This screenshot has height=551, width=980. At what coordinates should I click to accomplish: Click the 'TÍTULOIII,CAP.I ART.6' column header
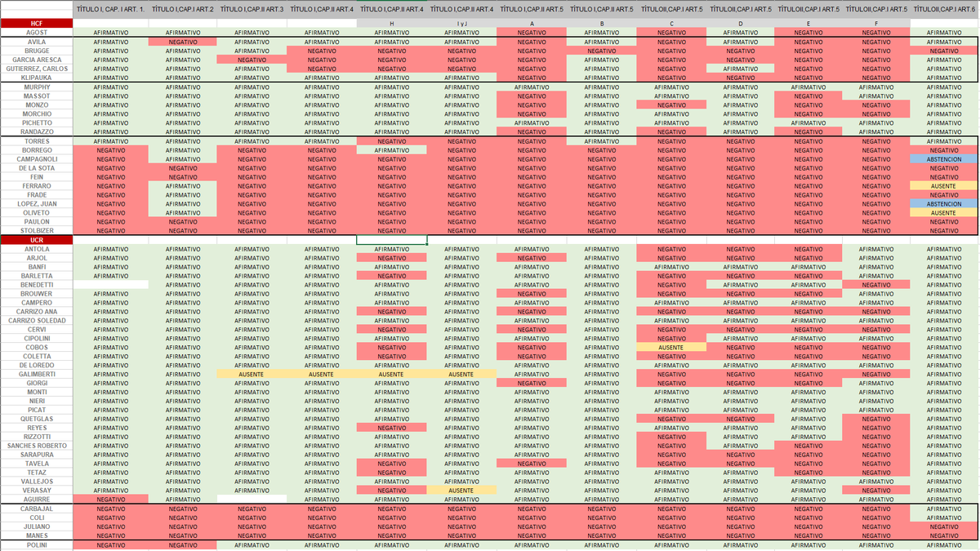[x=944, y=8]
